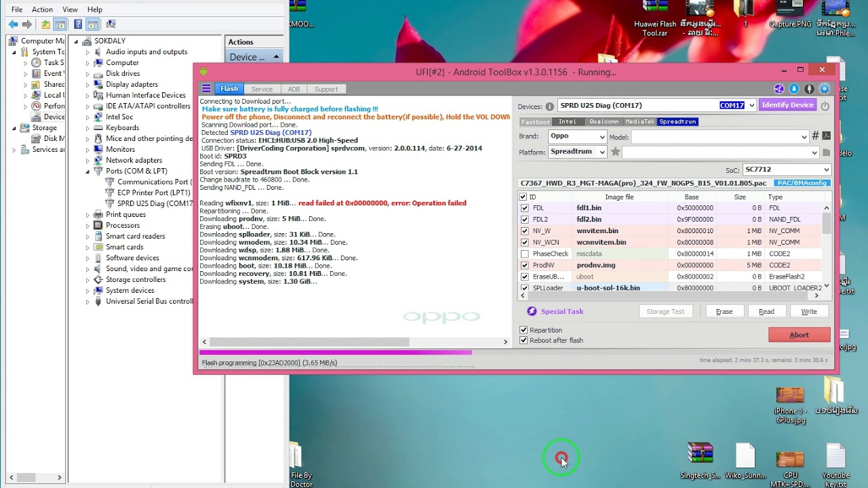Open the Model dropdown
Image resolution: width=868 pixels, height=488 pixels.
(804, 136)
